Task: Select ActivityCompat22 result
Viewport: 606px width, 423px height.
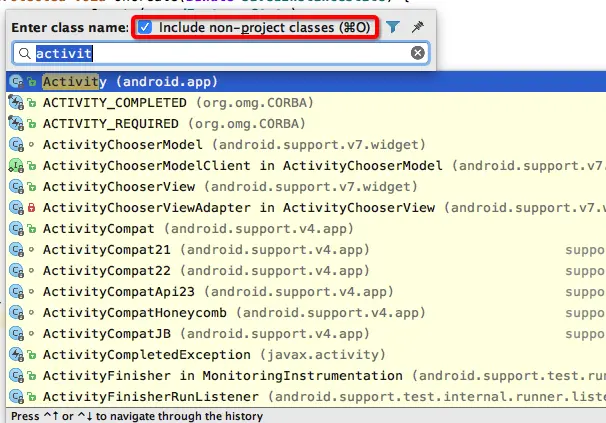Action: tap(306, 271)
